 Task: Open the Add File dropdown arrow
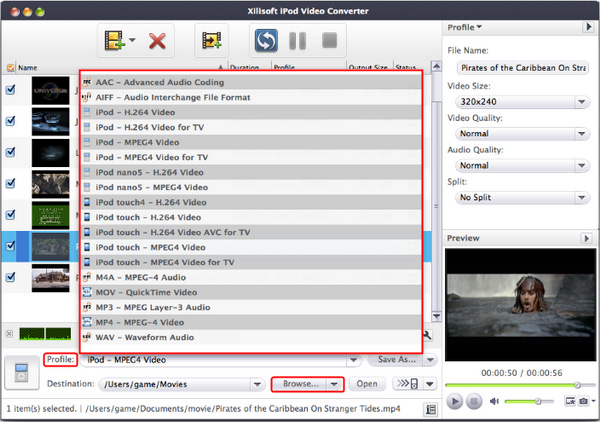(x=132, y=40)
